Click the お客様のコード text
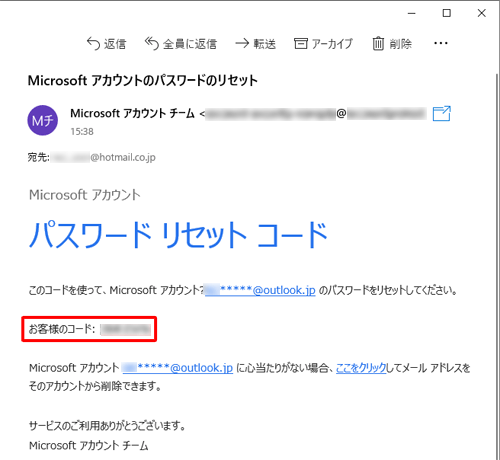This screenshot has width=500, height=460. tap(62, 329)
